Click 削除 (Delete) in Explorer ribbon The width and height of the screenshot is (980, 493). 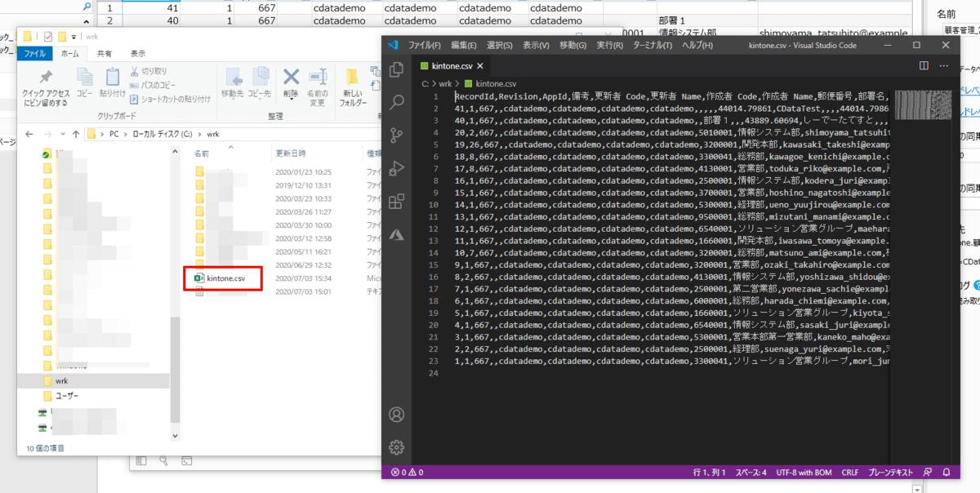click(292, 82)
